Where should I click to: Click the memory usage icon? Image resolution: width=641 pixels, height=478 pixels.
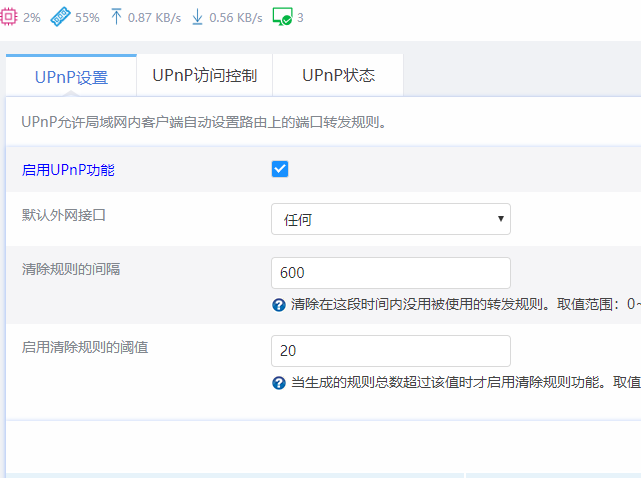pyautogui.click(x=60, y=17)
